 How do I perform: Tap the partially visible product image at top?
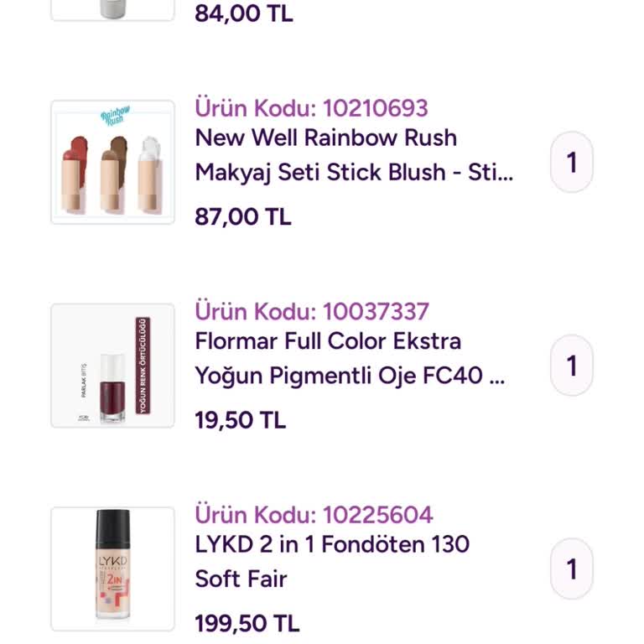coord(113,10)
